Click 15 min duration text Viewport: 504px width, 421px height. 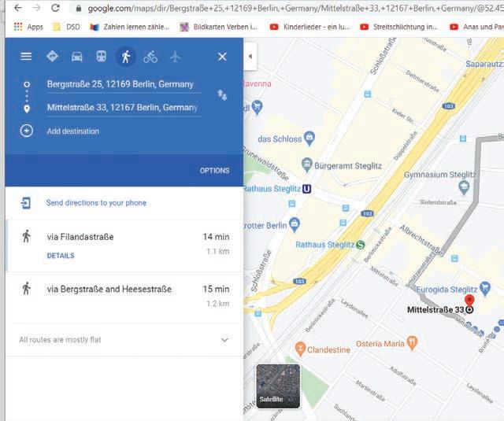[x=216, y=289]
